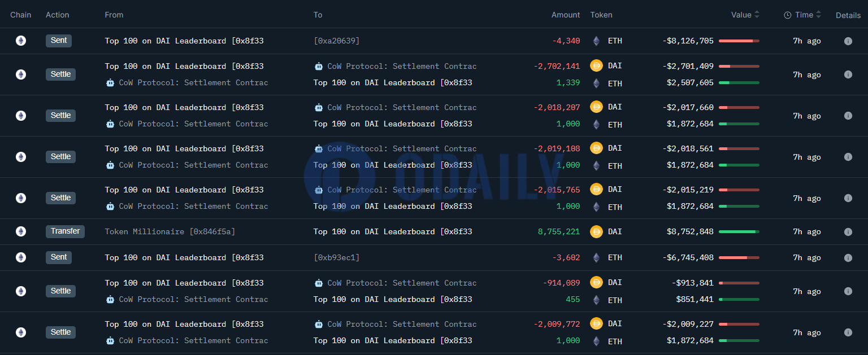Click the Settle badge in the -914,089 DAI row
This screenshot has height=355, width=868.
point(60,291)
